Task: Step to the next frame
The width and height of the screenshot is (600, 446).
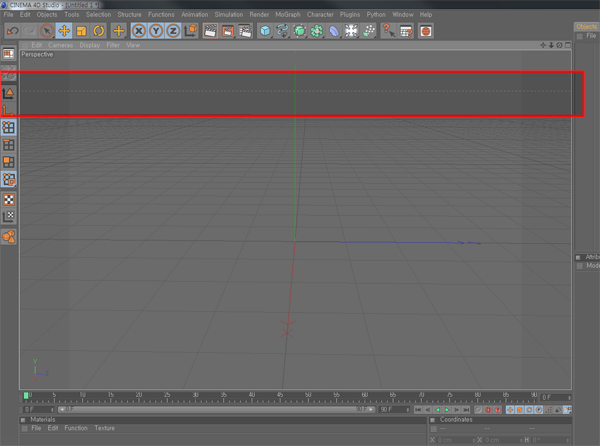Action: point(456,410)
